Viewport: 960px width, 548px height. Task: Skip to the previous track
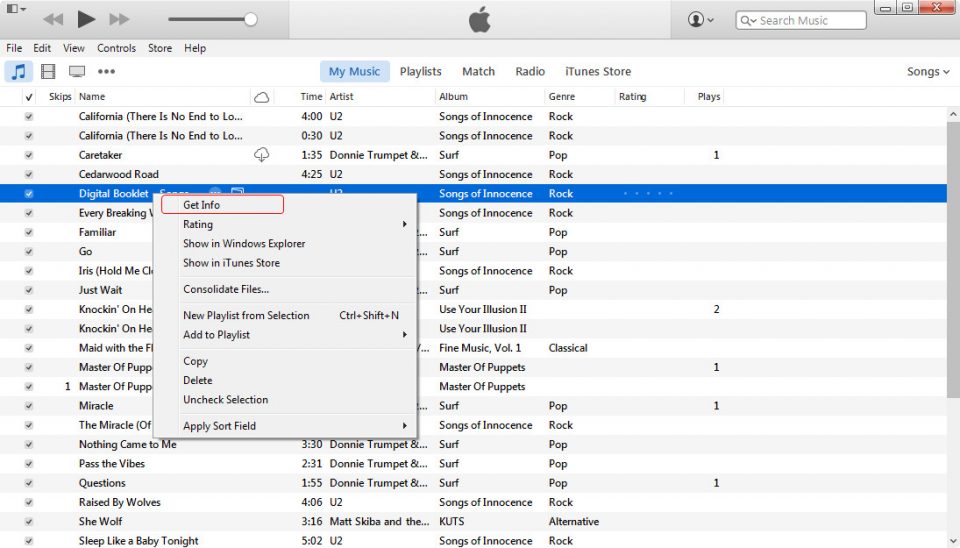[53, 19]
